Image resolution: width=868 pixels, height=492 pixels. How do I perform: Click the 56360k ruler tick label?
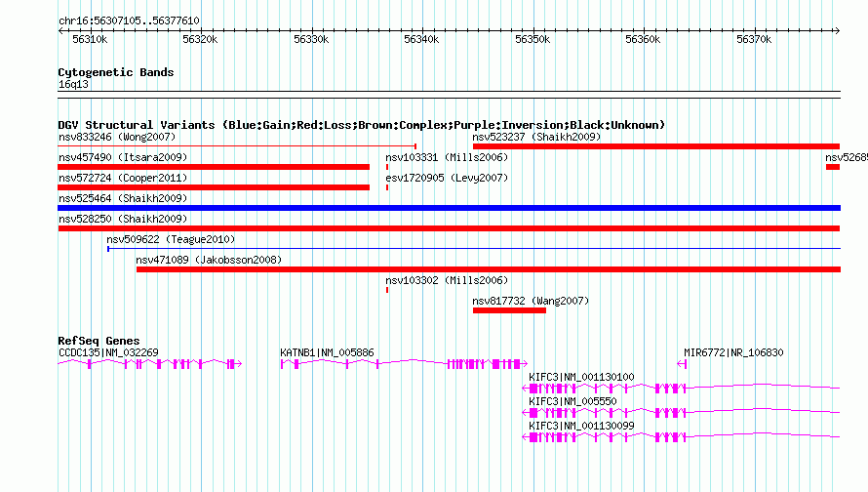[643, 39]
